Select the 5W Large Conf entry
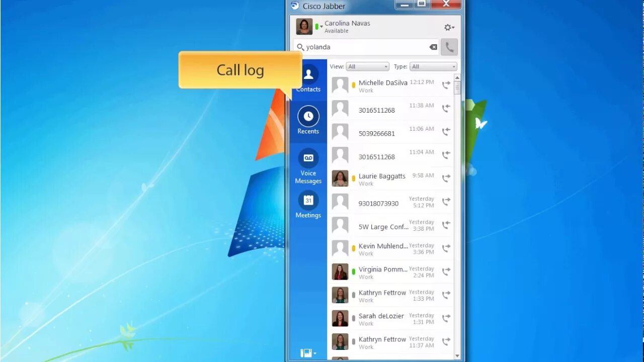 click(x=391, y=226)
